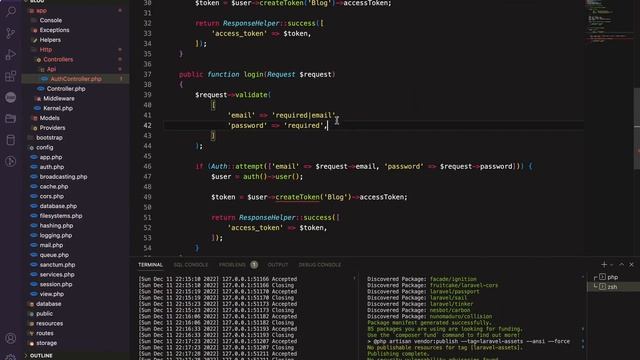640x360 pixels.
Task: Add a new terminal with the plus icon
Action: pos(604,264)
